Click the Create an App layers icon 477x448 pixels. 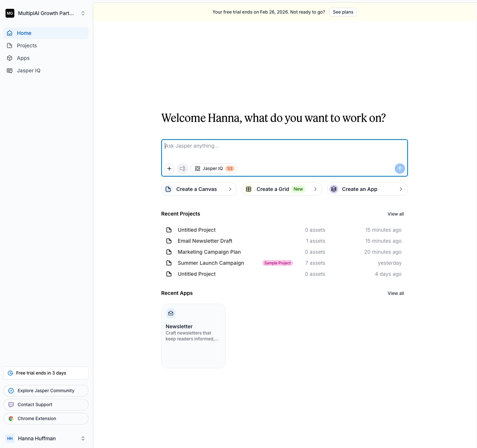334,189
